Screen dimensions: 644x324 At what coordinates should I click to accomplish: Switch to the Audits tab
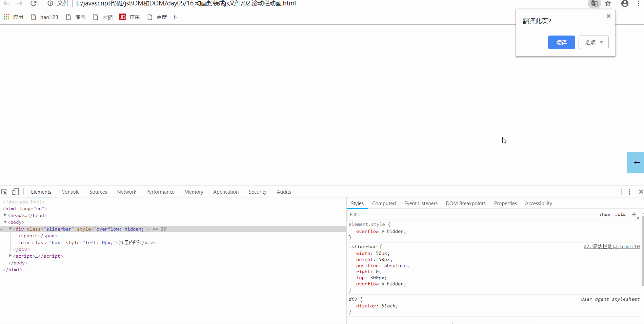[x=284, y=192]
